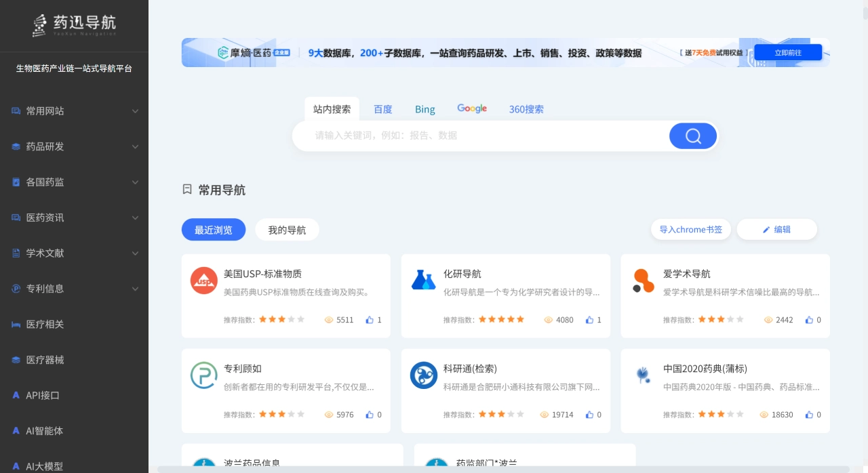This screenshot has width=868, height=473.
Task: Open the 科研通(检索) title link
Action: [470, 369]
